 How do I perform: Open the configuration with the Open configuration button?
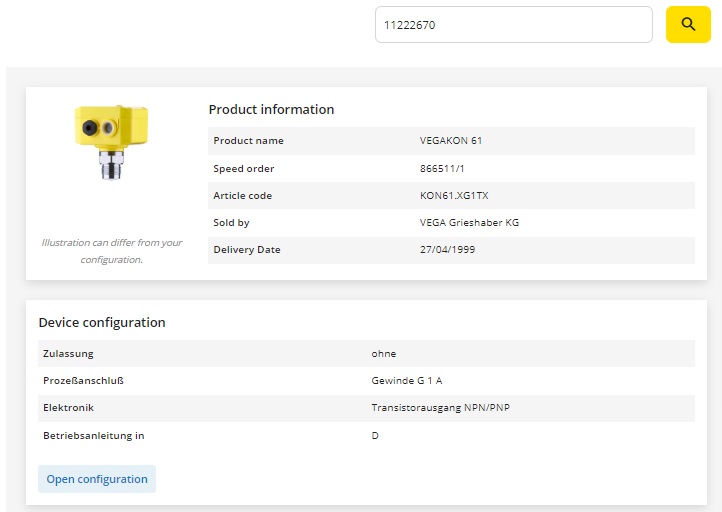(x=97, y=479)
